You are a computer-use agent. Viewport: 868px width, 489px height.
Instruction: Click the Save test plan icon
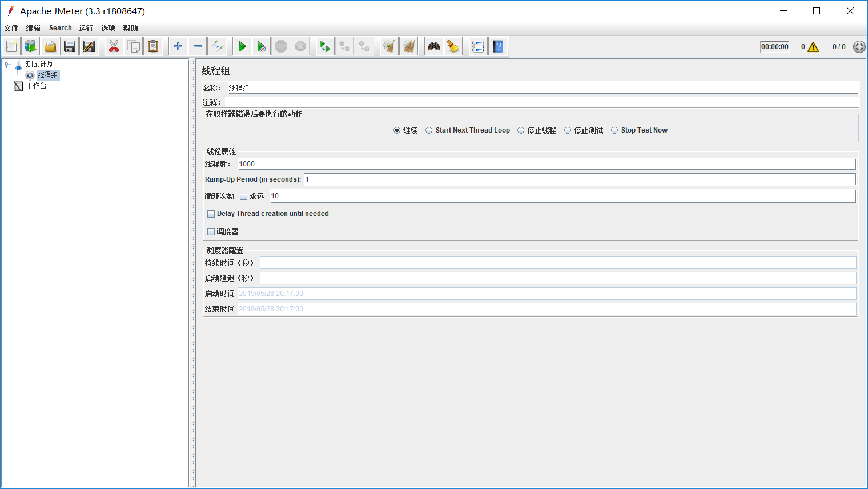click(70, 46)
